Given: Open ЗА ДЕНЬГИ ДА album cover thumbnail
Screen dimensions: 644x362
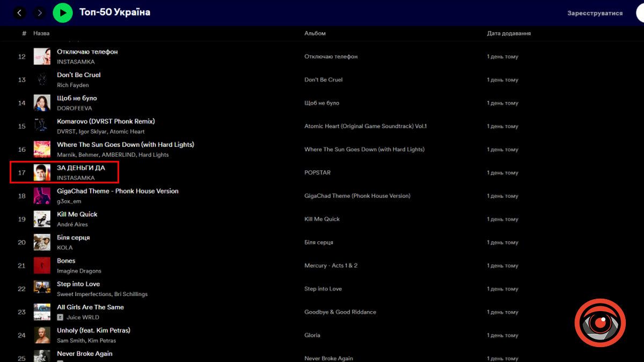Looking at the screenshot, I should pyautogui.click(x=42, y=173).
